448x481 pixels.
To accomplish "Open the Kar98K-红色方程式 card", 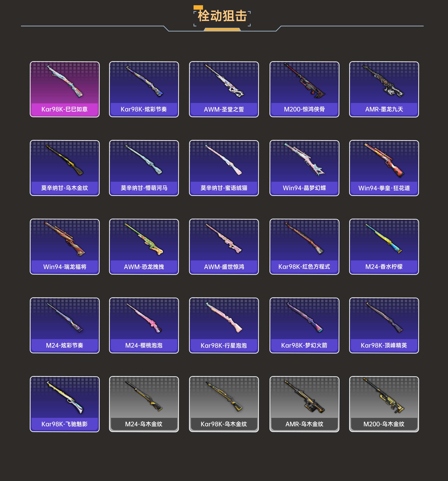I will [304, 247].
